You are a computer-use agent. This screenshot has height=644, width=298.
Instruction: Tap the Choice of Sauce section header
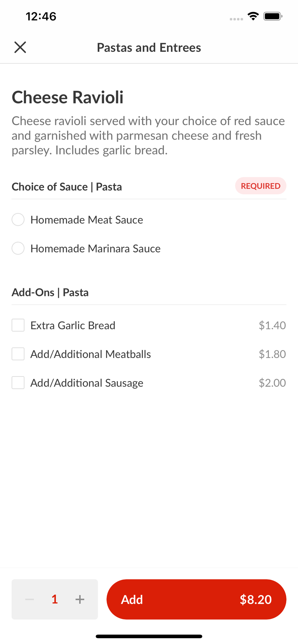(x=67, y=187)
